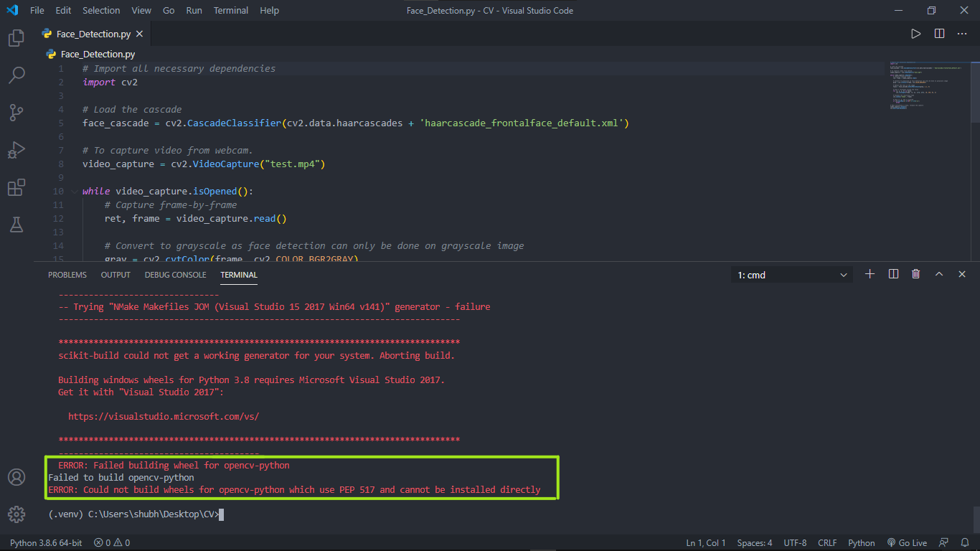Open the Extensions view
Viewport: 980px width, 551px height.
16,187
